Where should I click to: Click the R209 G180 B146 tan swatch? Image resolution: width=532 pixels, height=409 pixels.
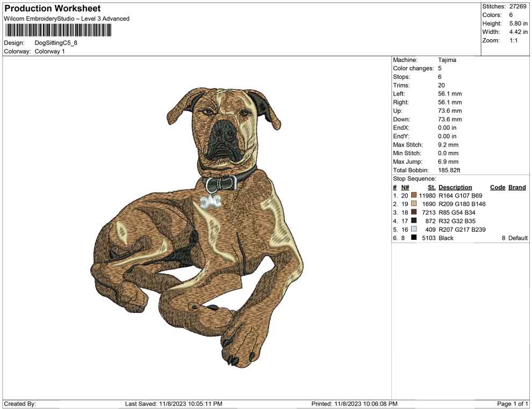coord(414,203)
